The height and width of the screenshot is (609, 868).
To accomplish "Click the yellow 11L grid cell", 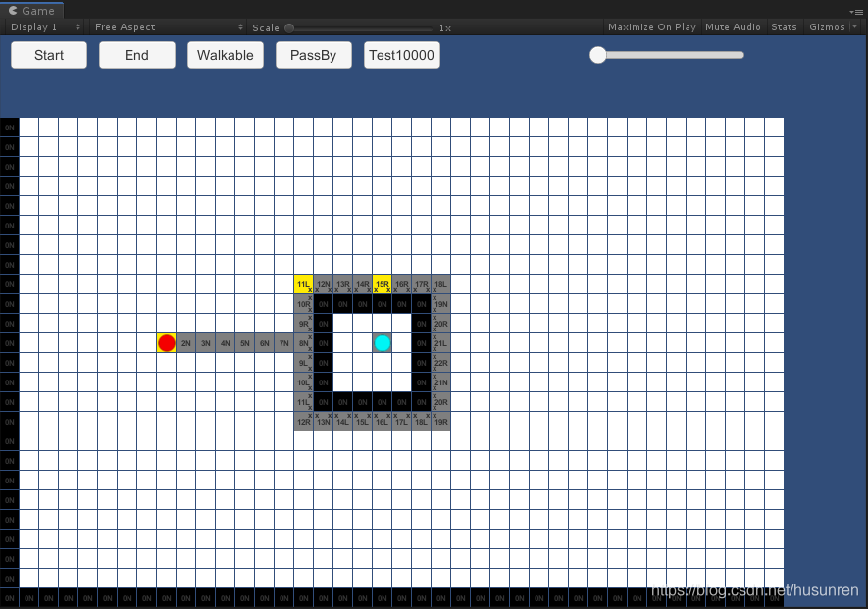I will pyautogui.click(x=304, y=284).
